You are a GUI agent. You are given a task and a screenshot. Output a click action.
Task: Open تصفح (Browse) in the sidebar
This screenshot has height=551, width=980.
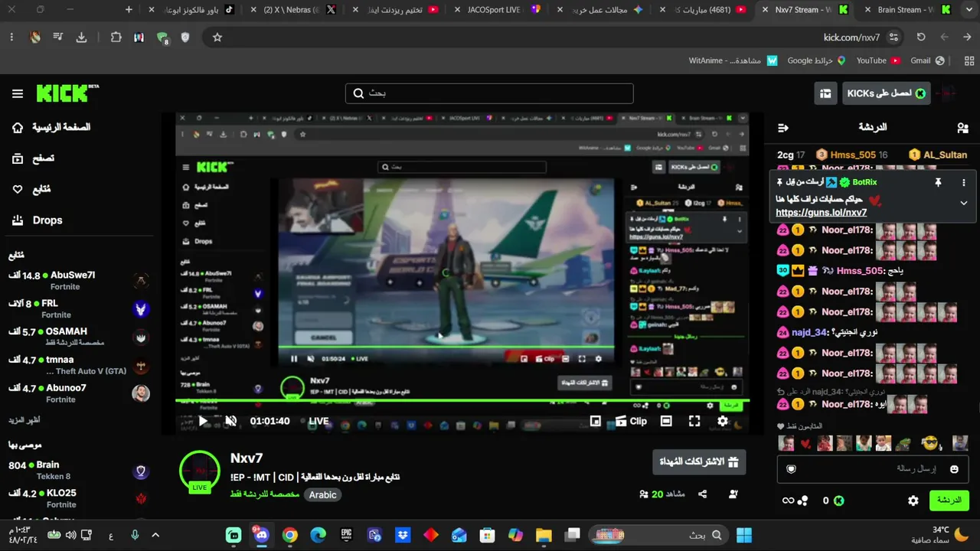34,158
